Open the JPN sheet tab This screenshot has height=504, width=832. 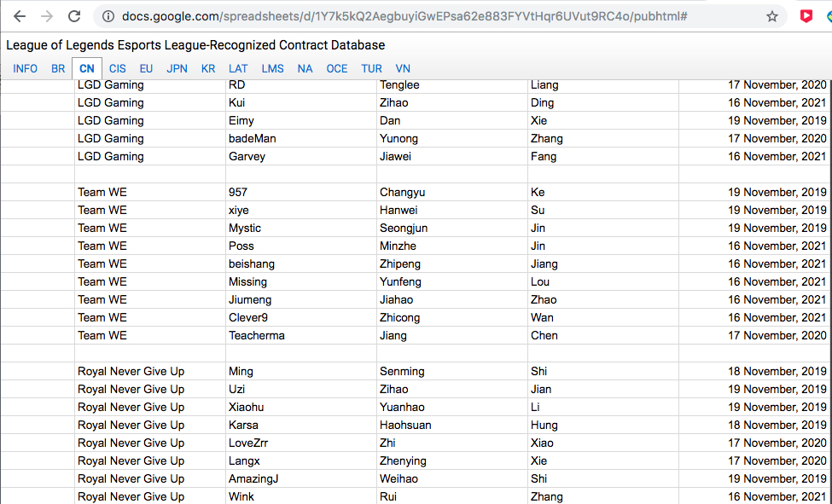(x=177, y=68)
